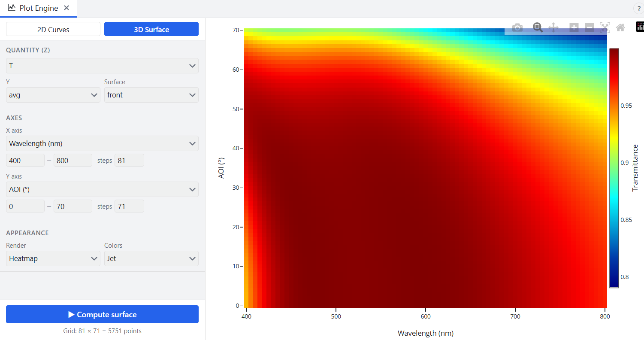Open the Render dropdown showing Heatmap

[53, 258]
